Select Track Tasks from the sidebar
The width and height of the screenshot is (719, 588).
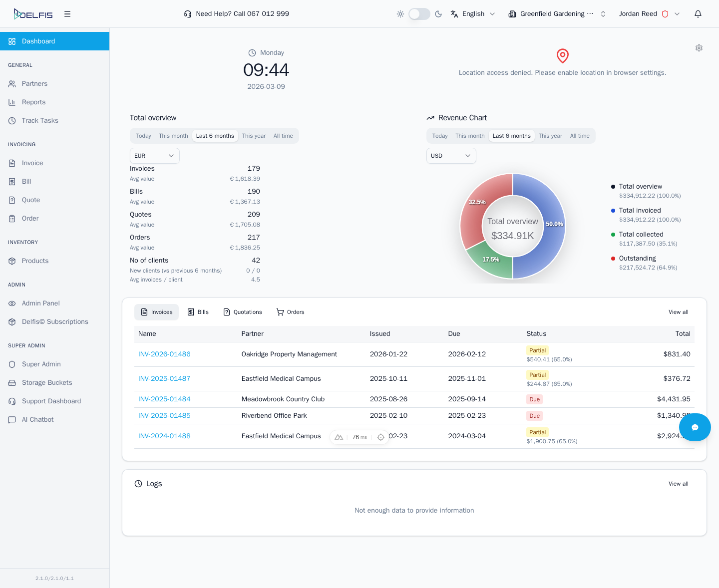[x=39, y=120]
